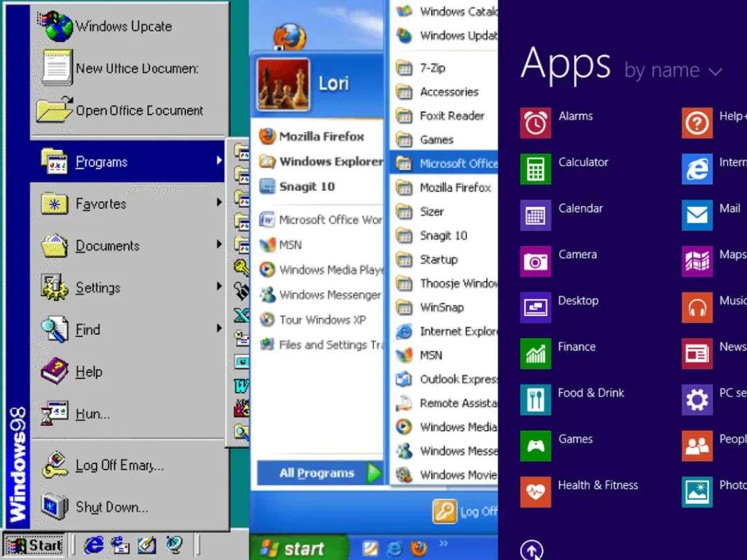Open the 7-Zip folder in All Programs
Viewport: 747px width, 560px height.
coord(444,68)
